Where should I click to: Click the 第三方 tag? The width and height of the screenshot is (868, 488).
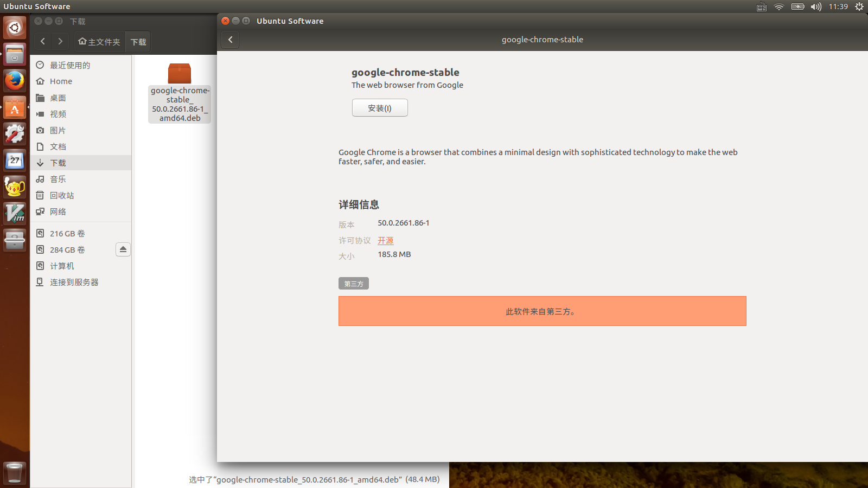coord(354,284)
